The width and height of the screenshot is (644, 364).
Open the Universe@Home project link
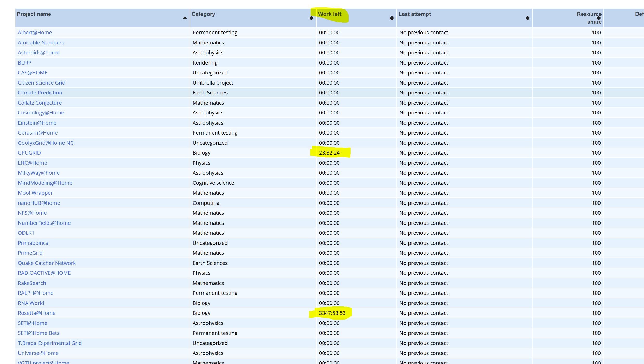click(38, 353)
